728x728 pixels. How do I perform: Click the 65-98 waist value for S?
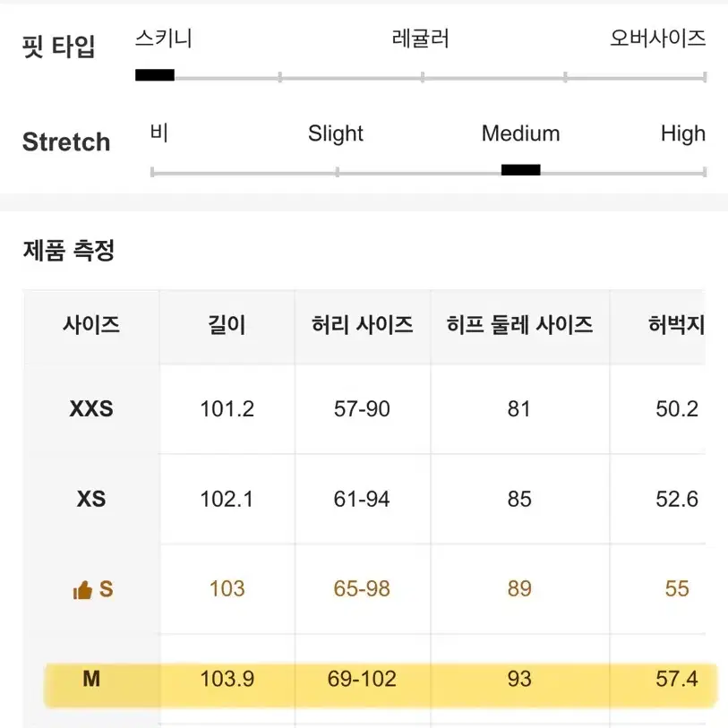(362, 588)
